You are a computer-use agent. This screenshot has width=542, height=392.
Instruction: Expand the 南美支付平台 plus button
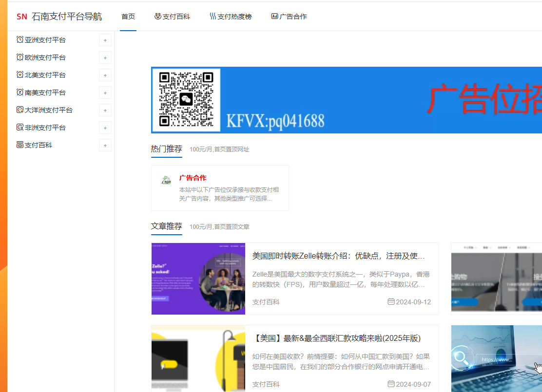105,93
